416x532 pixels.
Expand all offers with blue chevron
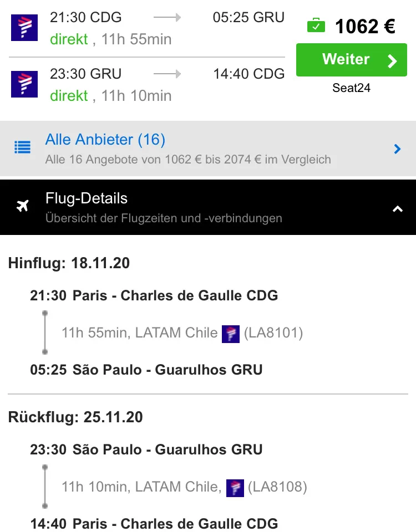pos(397,149)
